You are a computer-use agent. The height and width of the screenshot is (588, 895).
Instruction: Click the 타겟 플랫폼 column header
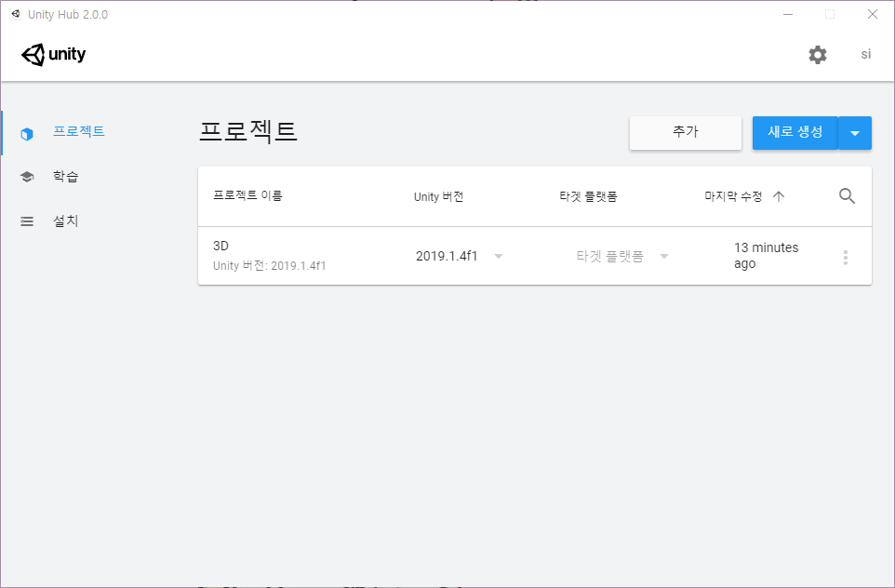click(x=588, y=197)
